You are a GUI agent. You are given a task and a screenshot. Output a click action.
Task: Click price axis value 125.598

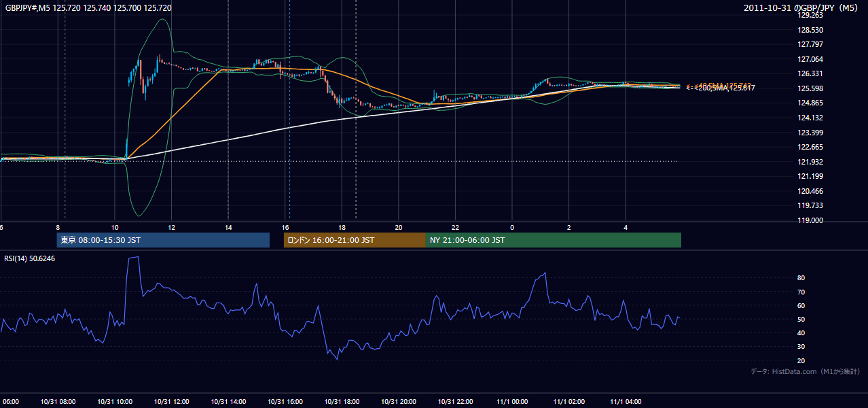coord(810,88)
